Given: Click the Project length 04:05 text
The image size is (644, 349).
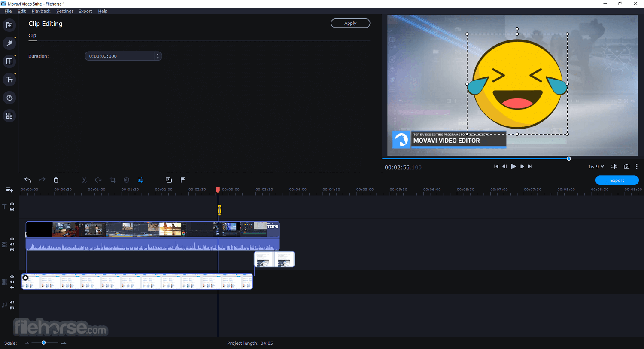Looking at the screenshot, I should (250, 343).
